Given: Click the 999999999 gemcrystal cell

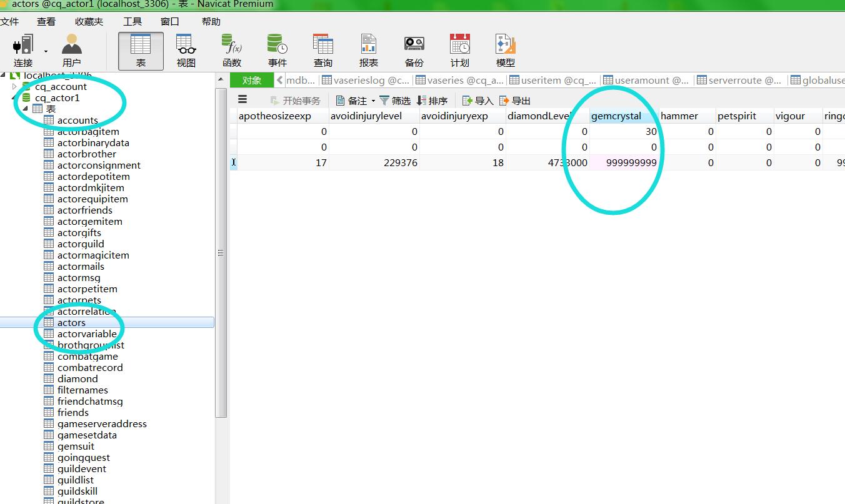Looking at the screenshot, I should [x=625, y=162].
